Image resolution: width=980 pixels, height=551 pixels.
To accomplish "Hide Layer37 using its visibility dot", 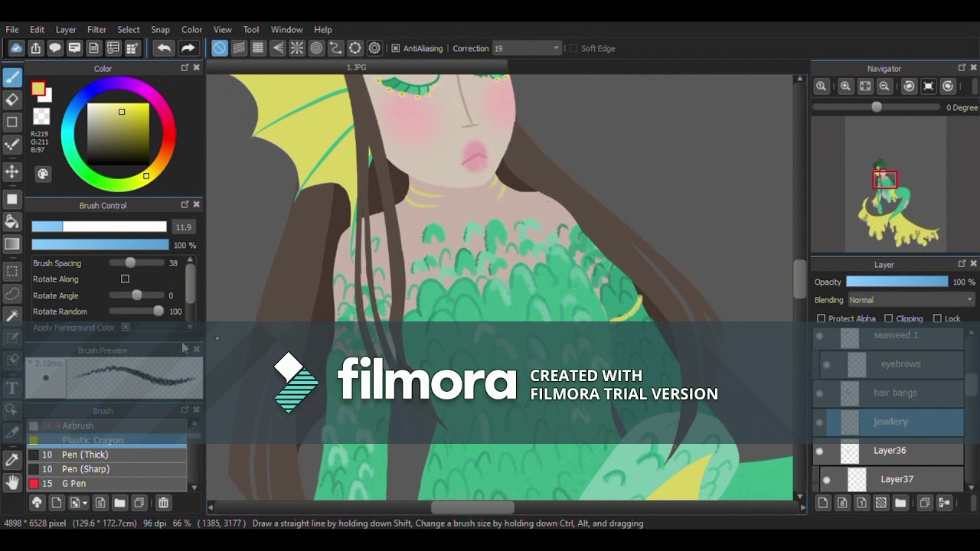I will [826, 481].
